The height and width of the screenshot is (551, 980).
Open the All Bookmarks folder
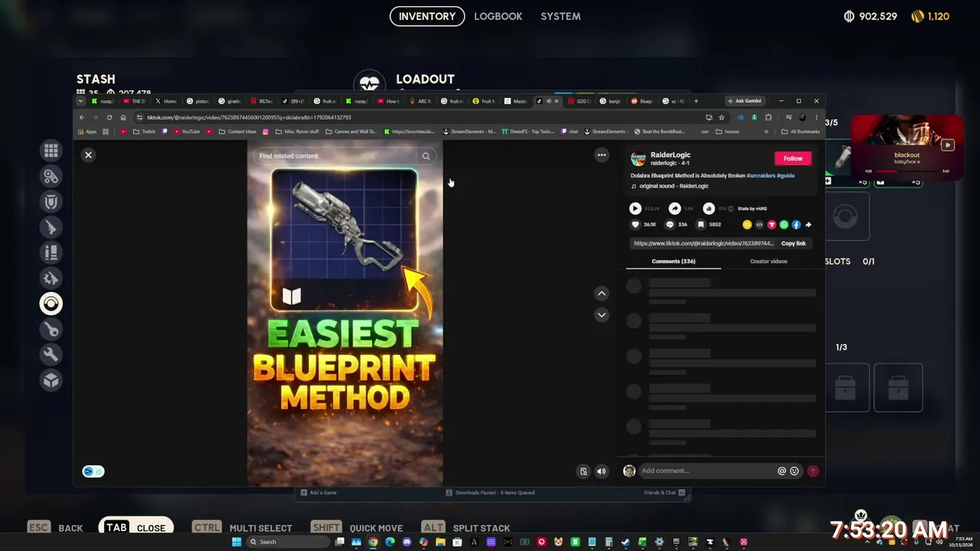[801, 132]
